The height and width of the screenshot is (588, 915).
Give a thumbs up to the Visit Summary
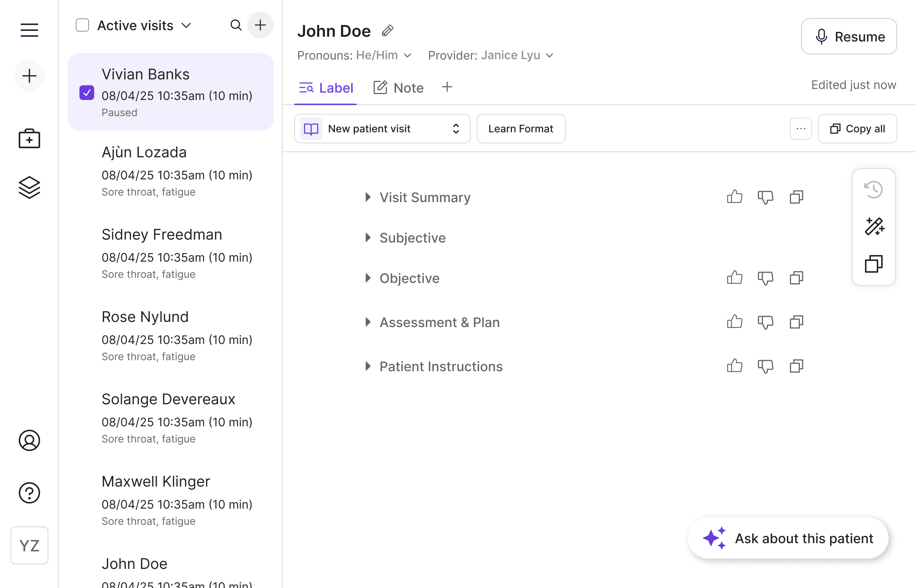pos(735,197)
